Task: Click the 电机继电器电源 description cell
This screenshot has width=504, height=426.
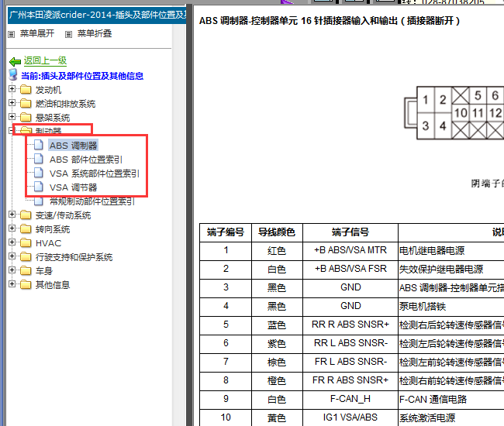Action: 451,251
